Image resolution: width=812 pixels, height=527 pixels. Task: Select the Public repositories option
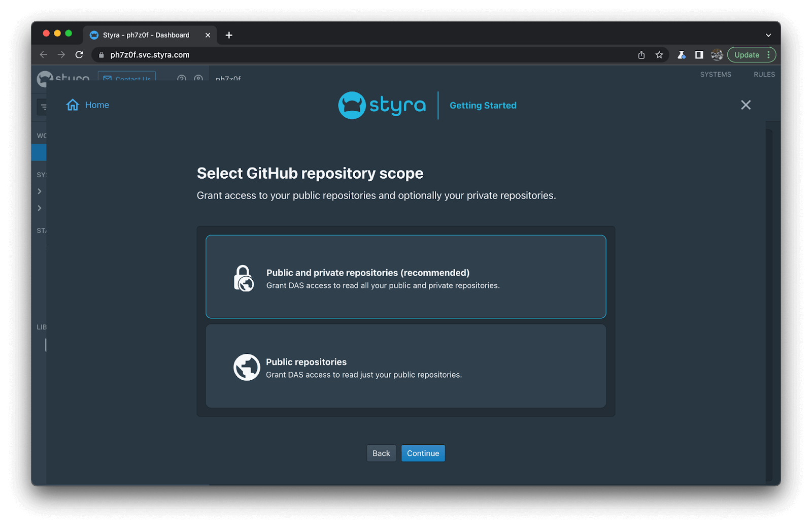click(405, 366)
